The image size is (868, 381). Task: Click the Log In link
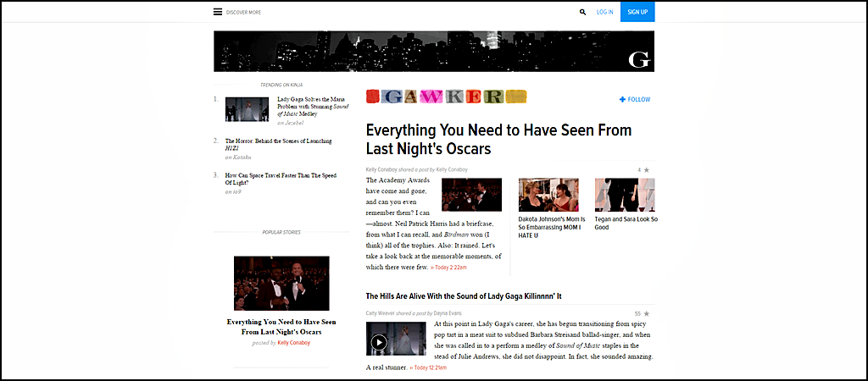click(x=604, y=12)
